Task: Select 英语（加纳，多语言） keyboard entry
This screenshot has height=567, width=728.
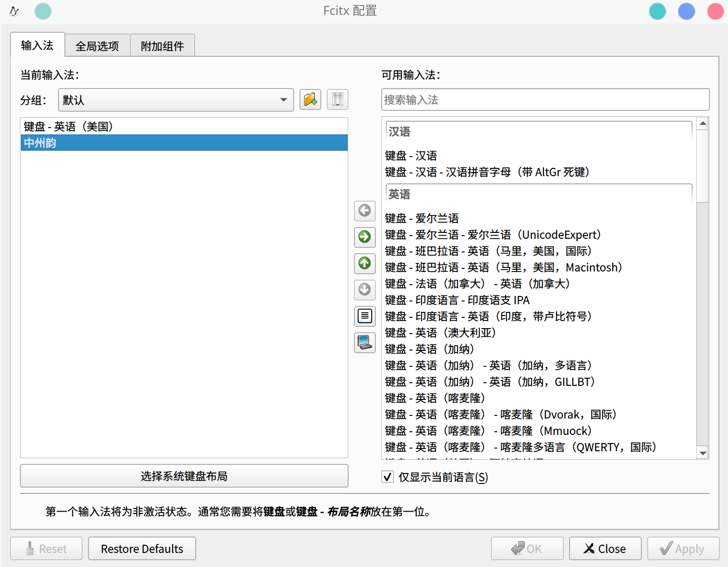Action: pos(539,365)
